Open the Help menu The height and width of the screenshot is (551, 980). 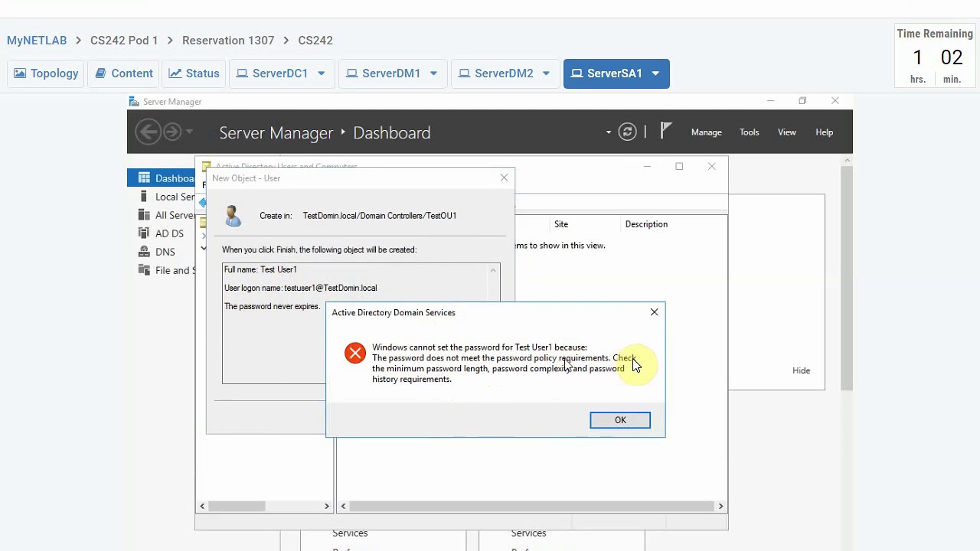(825, 132)
